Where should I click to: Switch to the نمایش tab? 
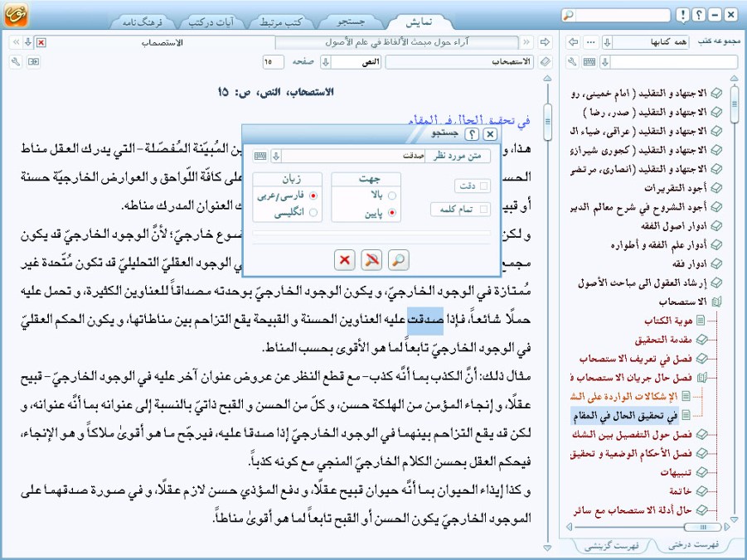pyautogui.click(x=420, y=22)
